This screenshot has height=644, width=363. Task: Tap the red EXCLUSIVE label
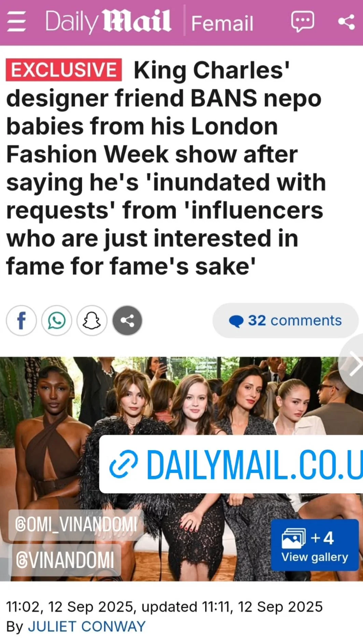pyautogui.click(x=64, y=70)
